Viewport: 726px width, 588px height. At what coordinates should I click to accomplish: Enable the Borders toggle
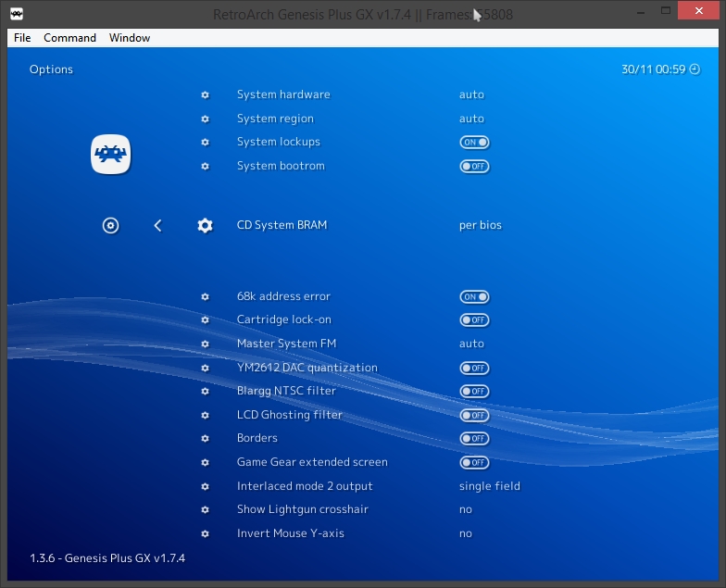click(x=474, y=439)
